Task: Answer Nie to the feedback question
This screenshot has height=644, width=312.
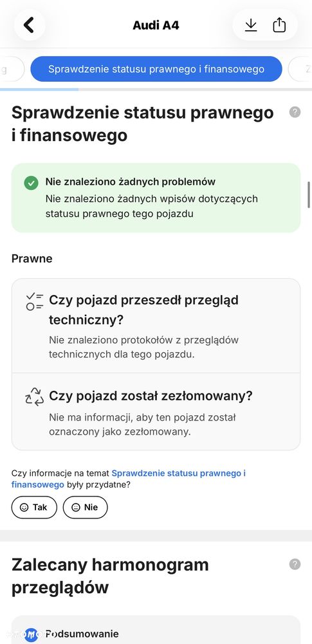Action: coord(85,507)
